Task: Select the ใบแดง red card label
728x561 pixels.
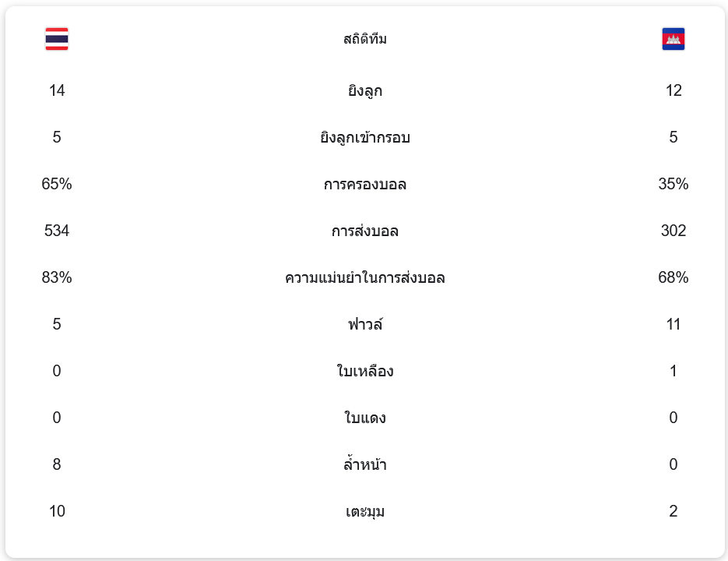Action: tap(364, 418)
